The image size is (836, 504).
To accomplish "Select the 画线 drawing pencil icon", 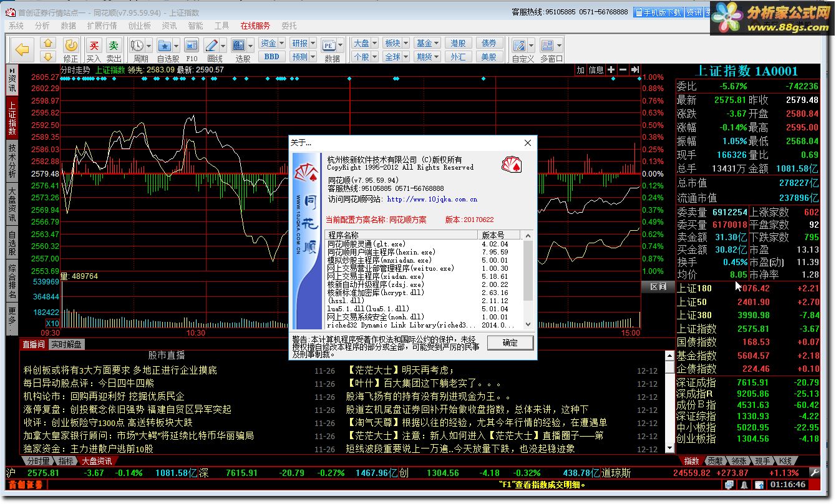I will 211,45.
